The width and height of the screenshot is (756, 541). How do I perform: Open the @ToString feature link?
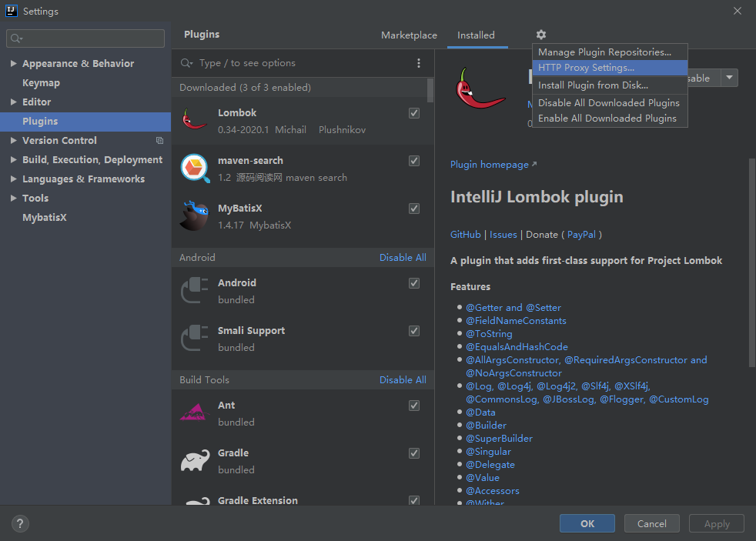pos(489,334)
